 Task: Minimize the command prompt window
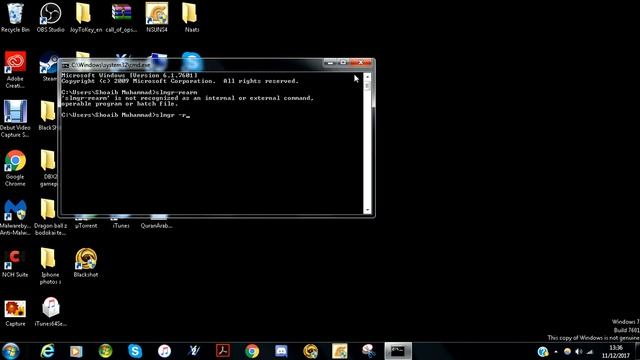(330, 63)
